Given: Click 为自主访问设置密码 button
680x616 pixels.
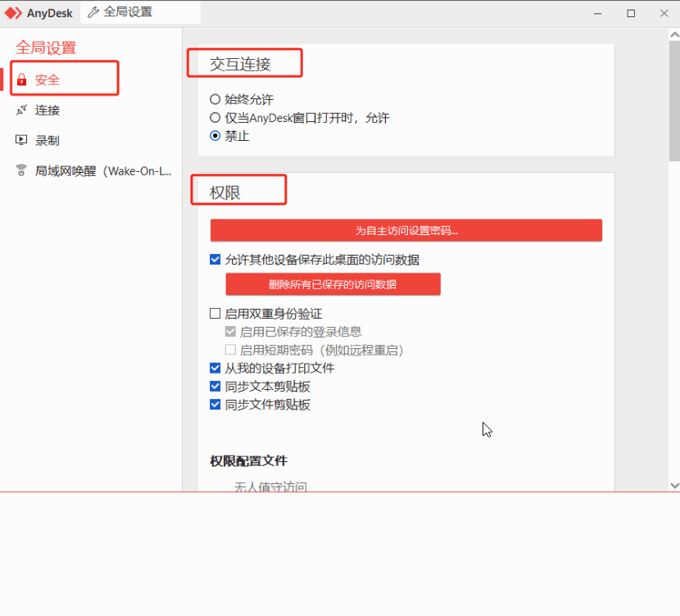Looking at the screenshot, I should 406,230.
